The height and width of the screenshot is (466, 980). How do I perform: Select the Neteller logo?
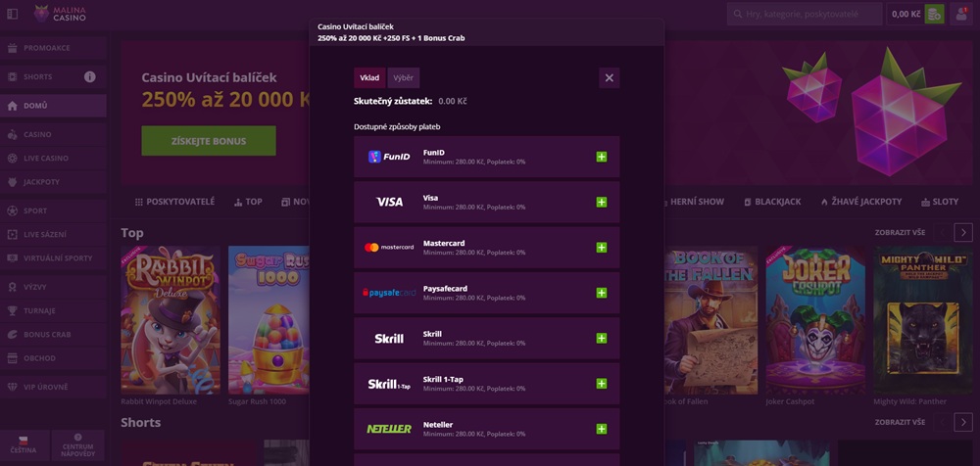coord(389,429)
